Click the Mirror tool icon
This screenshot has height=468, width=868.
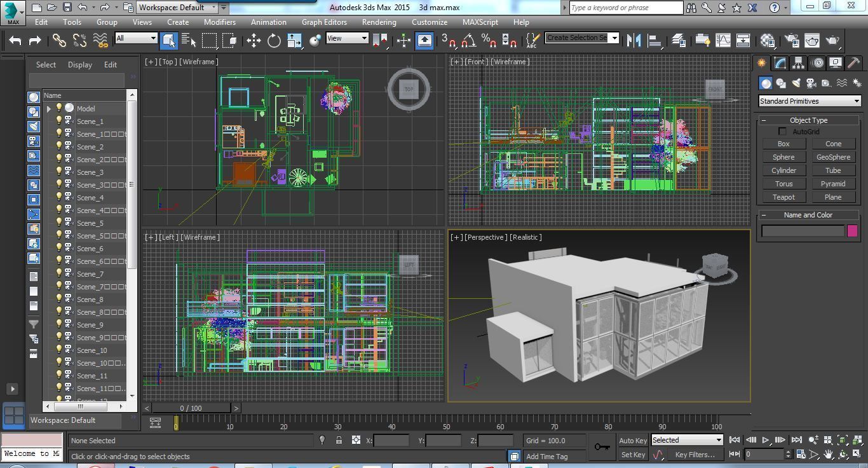634,41
